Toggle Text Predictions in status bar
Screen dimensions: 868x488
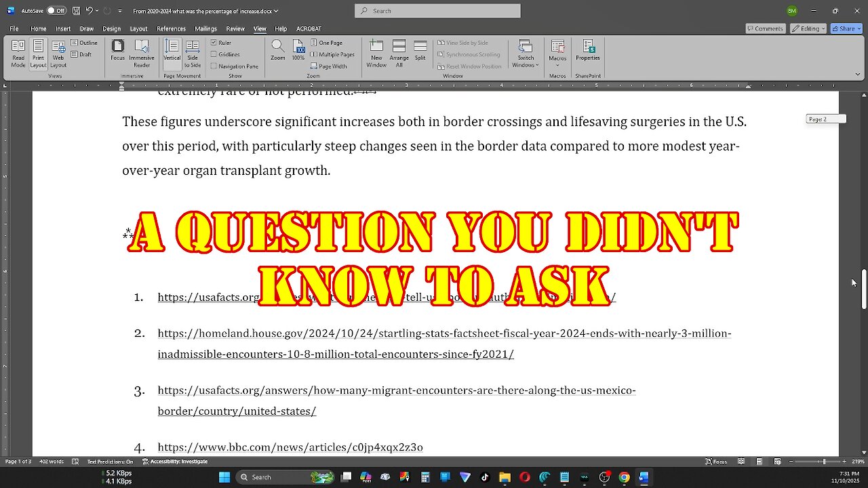(x=110, y=462)
